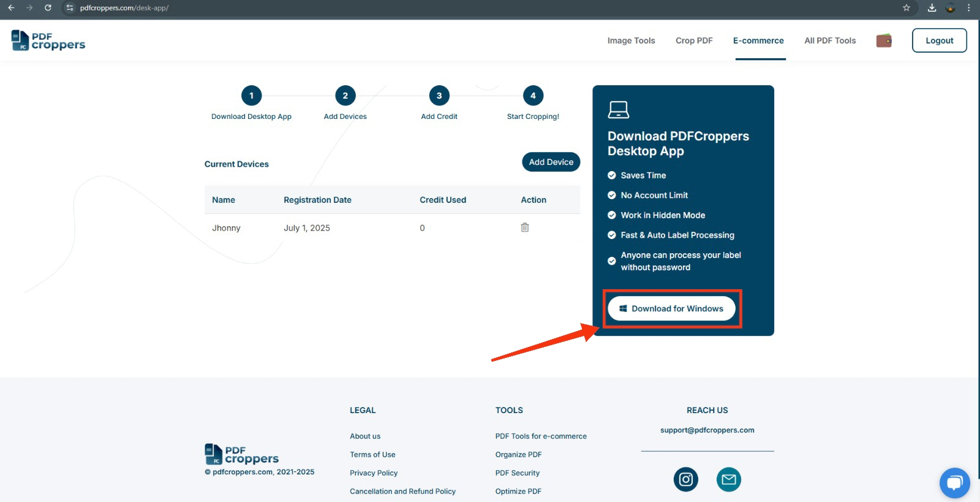Image resolution: width=980 pixels, height=502 pixels.
Task: Open browser downloads icon
Action: pyautogui.click(x=932, y=8)
